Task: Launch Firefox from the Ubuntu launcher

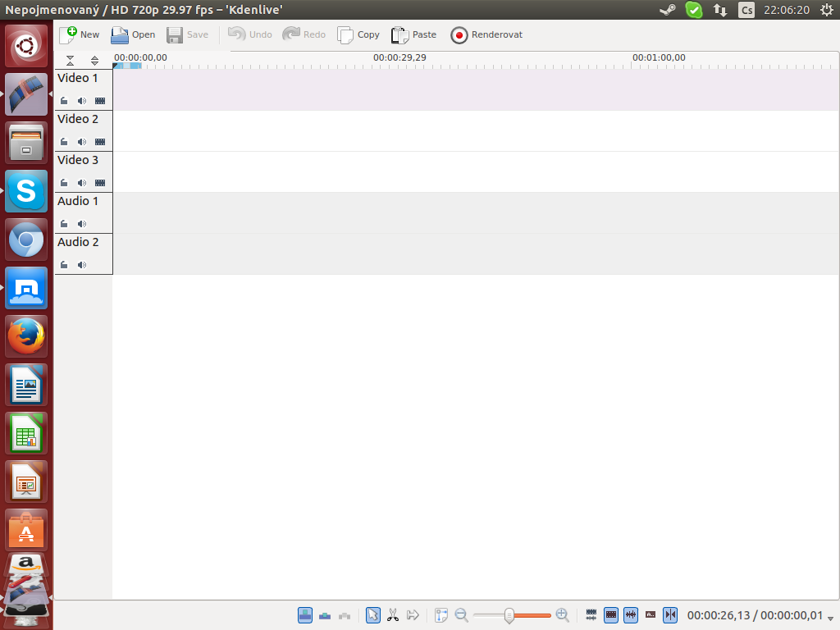Action: pos(26,336)
